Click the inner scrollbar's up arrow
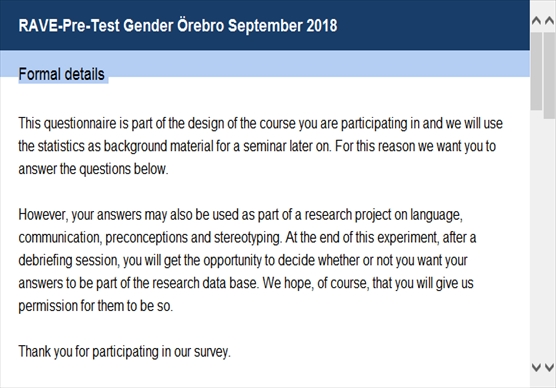The image size is (556, 388). pyautogui.click(x=536, y=21)
